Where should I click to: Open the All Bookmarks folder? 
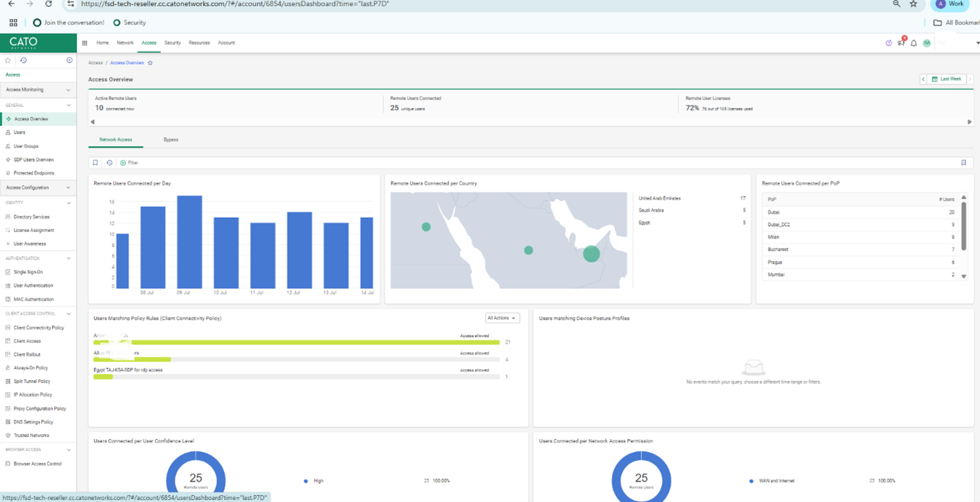(x=956, y=23)
